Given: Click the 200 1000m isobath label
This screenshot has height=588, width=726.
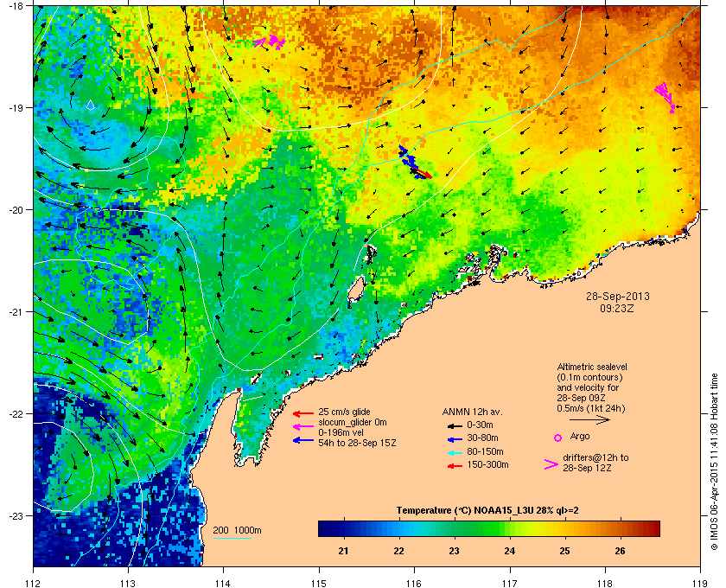Looking at the screenshot, I should (237, 531).
